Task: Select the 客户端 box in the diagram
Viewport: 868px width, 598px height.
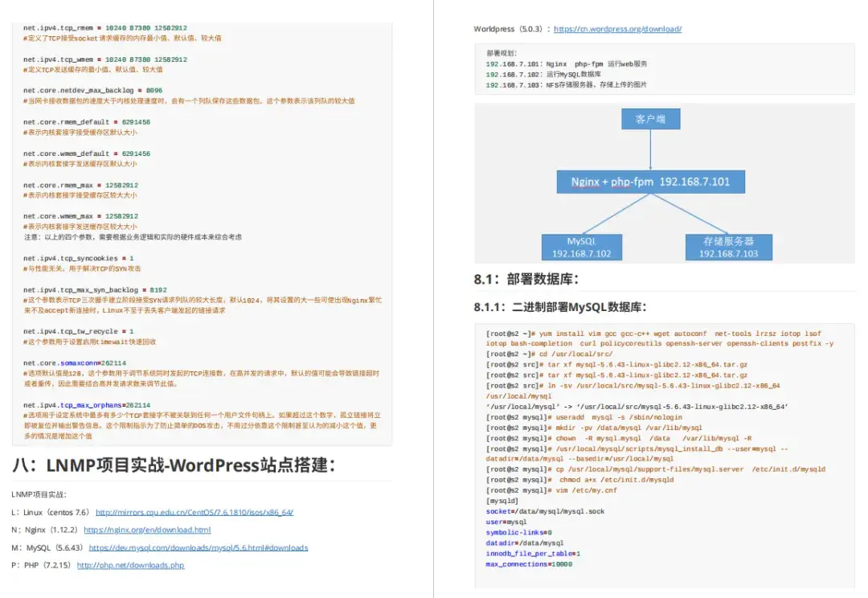Action: point(651,118)
